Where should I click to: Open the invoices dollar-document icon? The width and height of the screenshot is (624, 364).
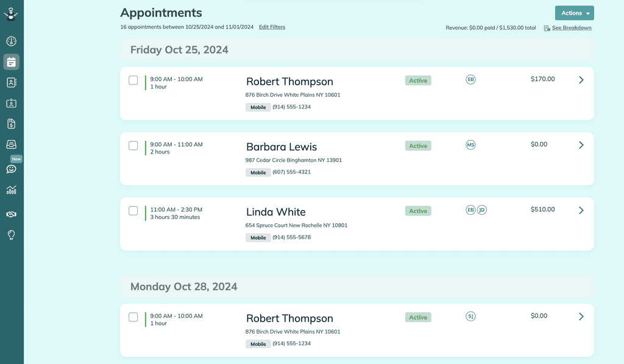coord(11,124)
